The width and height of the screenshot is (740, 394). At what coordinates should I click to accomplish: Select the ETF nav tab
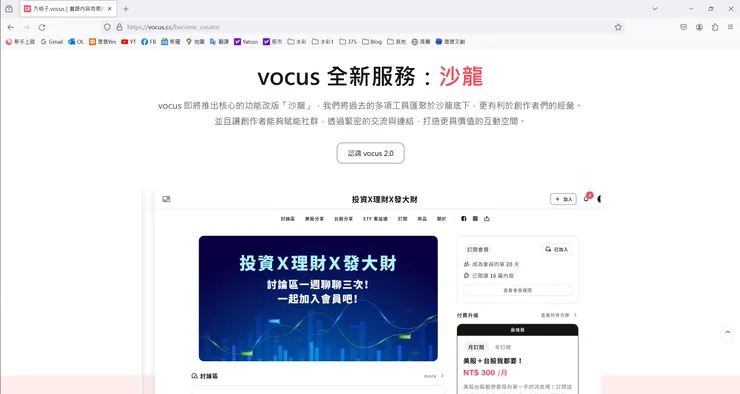(x=376, y=219)
